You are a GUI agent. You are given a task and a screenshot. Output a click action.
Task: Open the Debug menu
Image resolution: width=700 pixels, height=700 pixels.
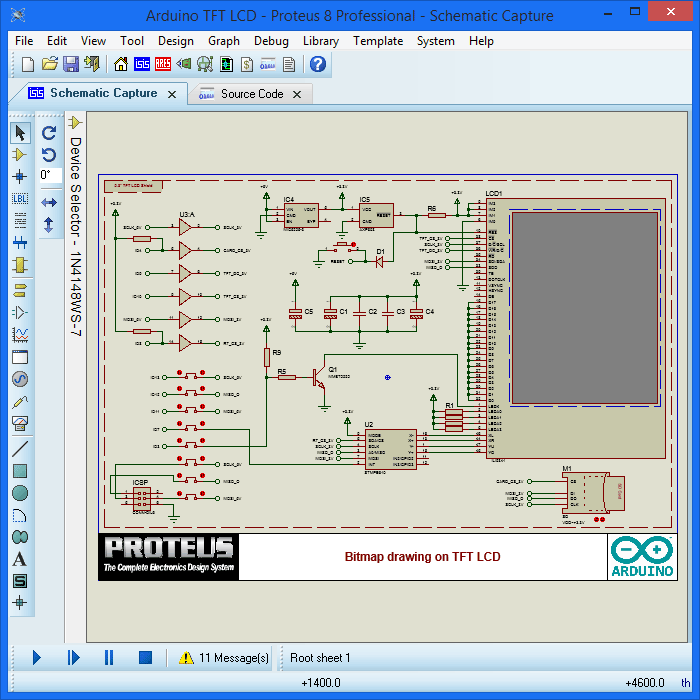coord(271,41)
